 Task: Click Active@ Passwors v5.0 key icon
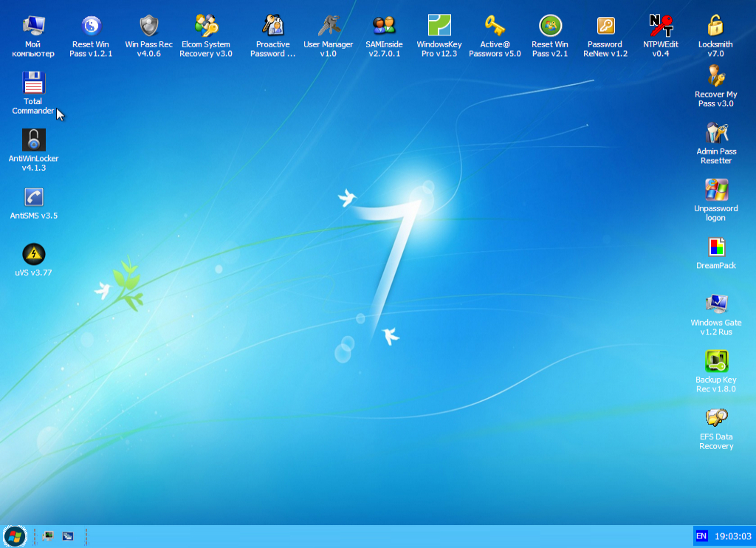[x=495, y=26]
